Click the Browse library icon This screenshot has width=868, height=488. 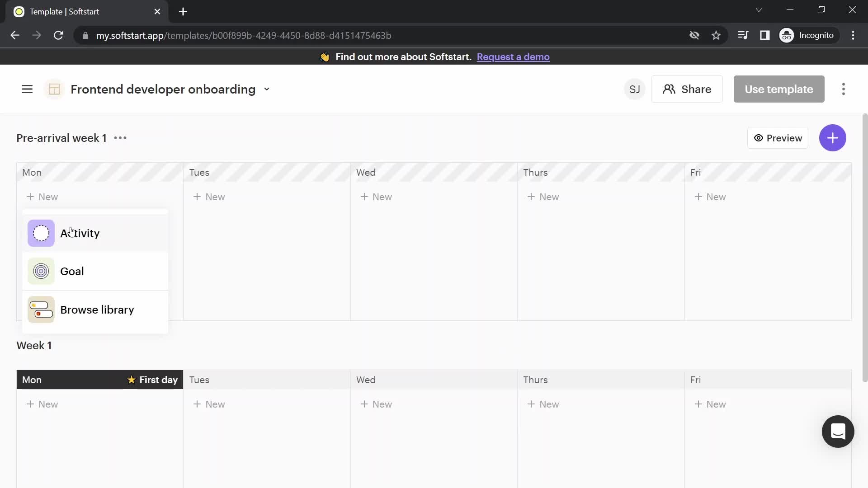point(41,309)
